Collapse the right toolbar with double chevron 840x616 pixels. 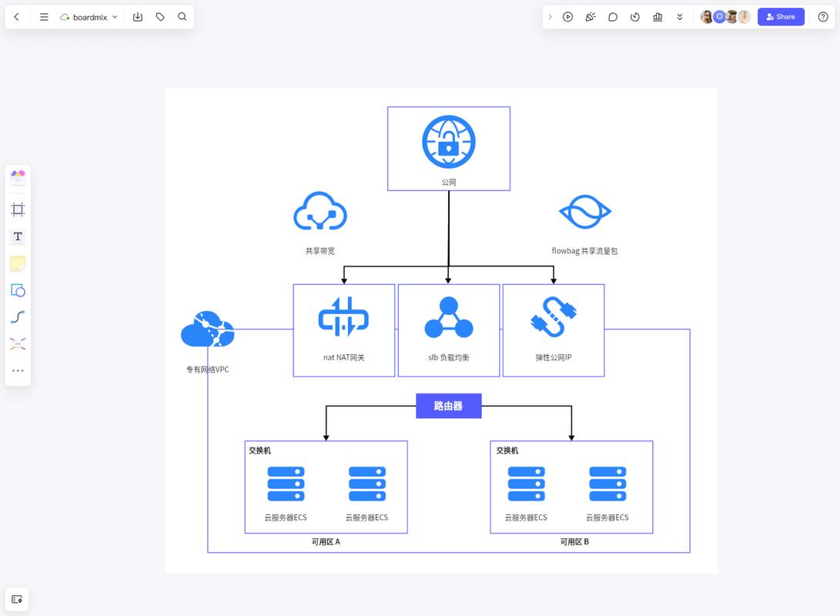[678, 16]
